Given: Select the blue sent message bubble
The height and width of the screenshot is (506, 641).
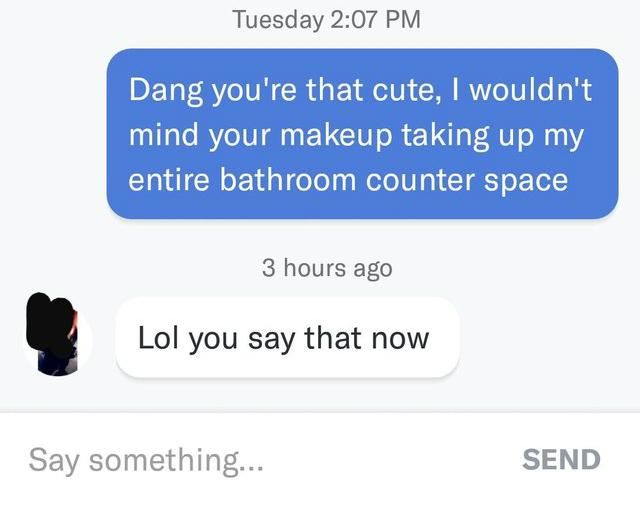Looking at the screenshot, I should point(363,134).
